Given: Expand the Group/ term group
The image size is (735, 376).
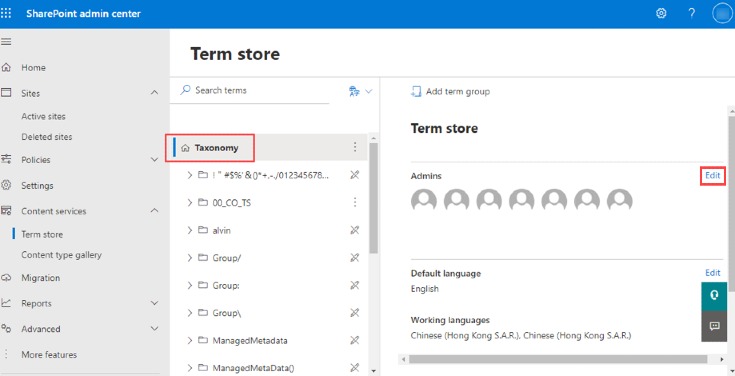Looking at the screenshot, I should pyautogui.click(x=190, y=257).
